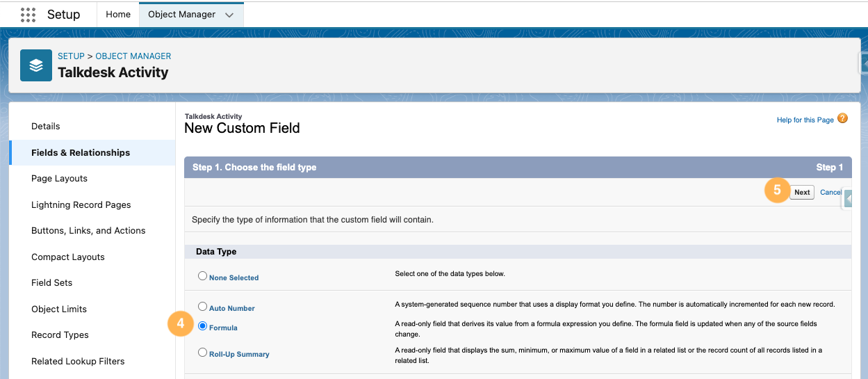Click the orange help question mark icon
Viewport: 868px width, 379px height.
coord(843,119)
